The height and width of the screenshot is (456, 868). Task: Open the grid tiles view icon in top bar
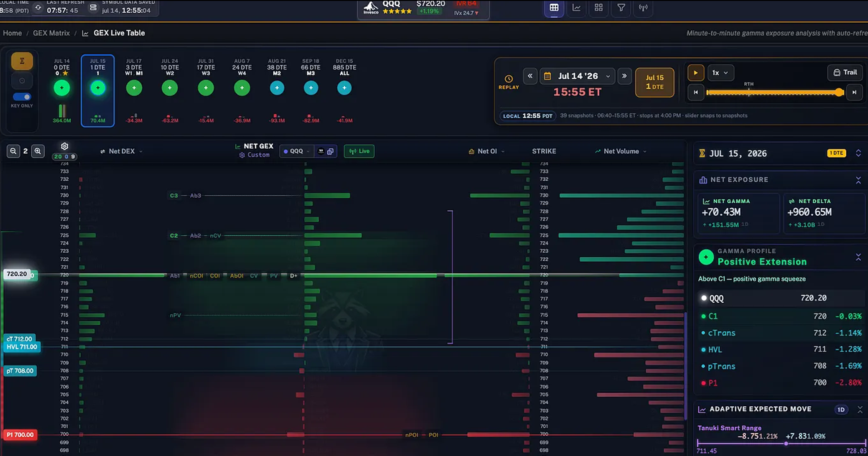(599, 8)
